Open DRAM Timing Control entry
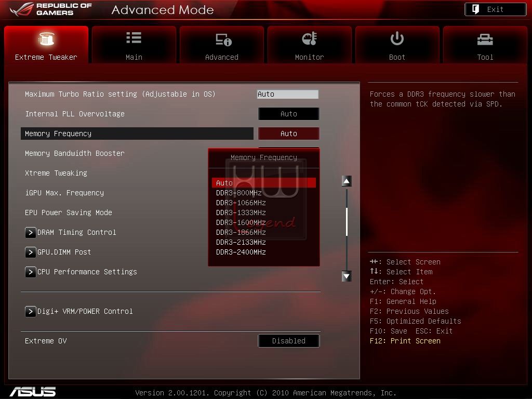The image size is (532, 399). [77, 232]
